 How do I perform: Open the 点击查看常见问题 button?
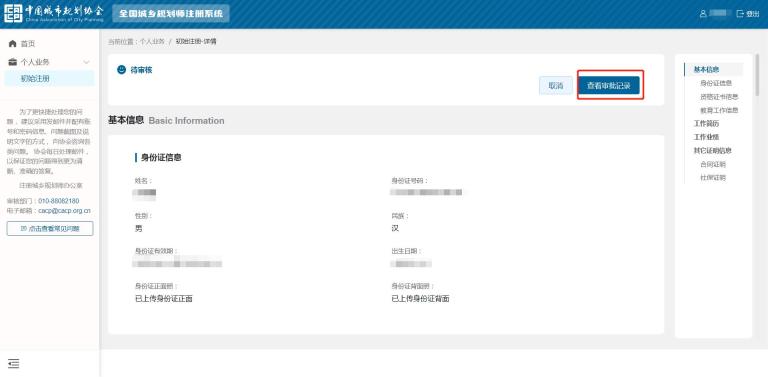(50, 229)
